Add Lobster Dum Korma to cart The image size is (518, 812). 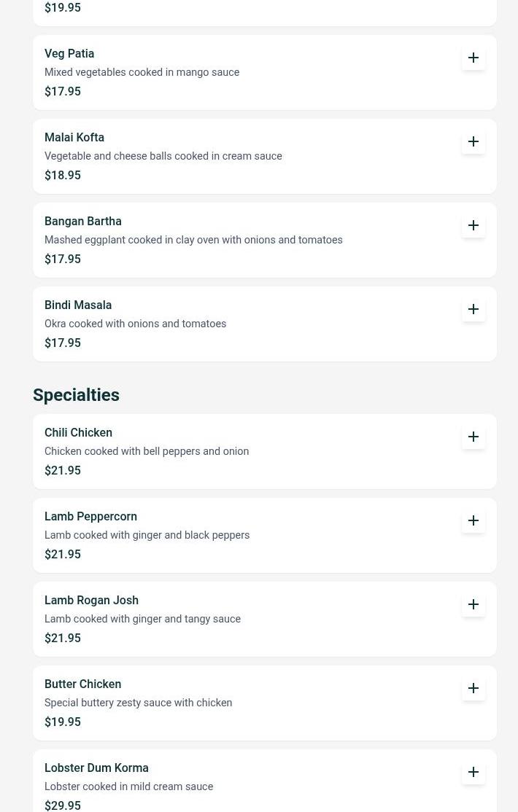coord(473,772)
